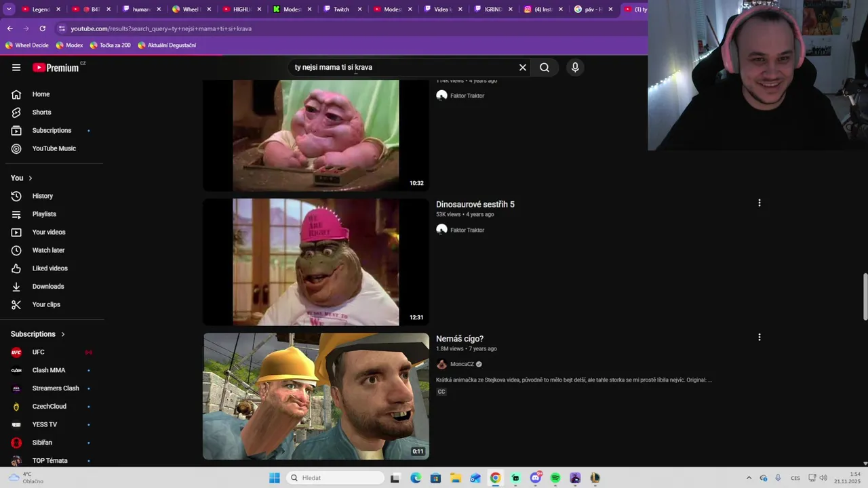Image resolution: width=868 pixels, height=488 pixels.
Task: Open the tab list dropdown arrow
Action: [9, 9]
